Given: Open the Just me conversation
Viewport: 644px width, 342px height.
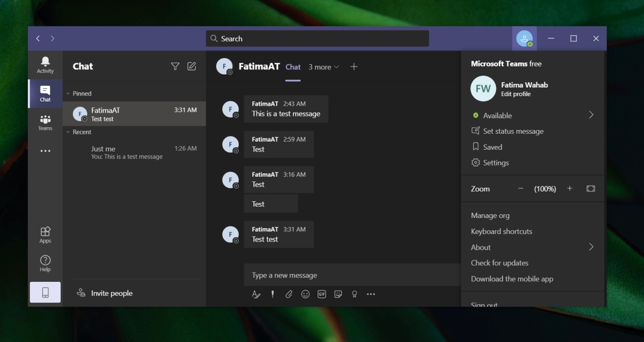Looking at the screenshot, I should (134, 152).
